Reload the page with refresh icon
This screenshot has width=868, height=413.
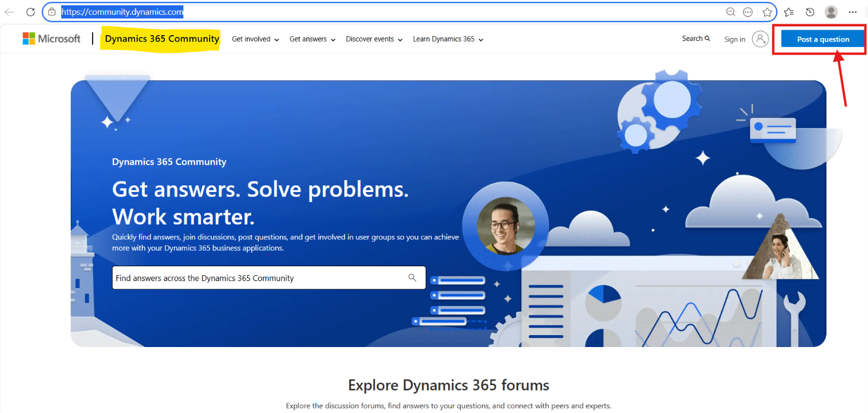pyautogui.click(x=30, y=12)
